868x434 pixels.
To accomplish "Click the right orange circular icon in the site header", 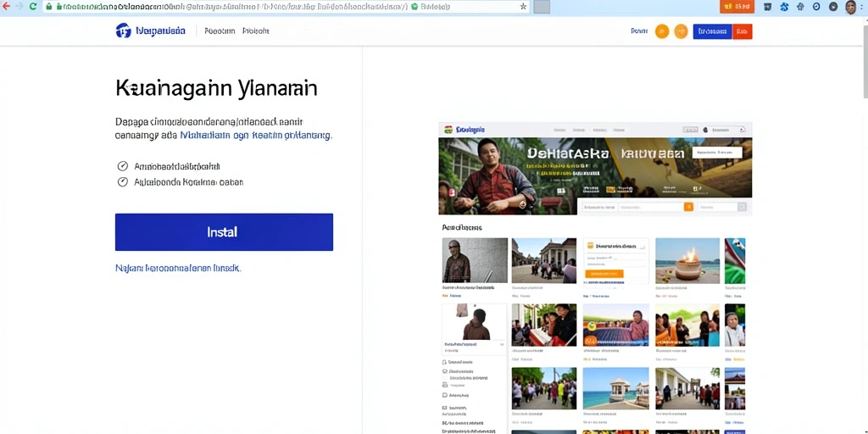I will pyautogui.click(x=681, y=31).
